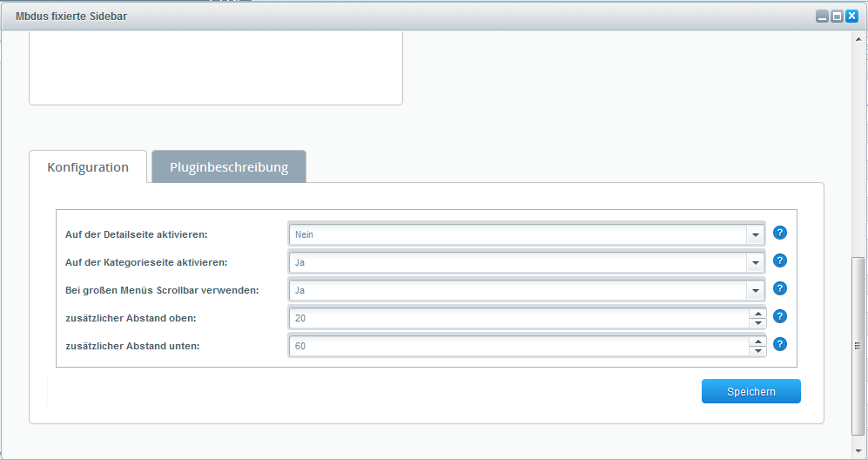868x460 pixels.
Task: Click help icon for Kategorieseite aktivieren
Action: pos(780,260)
